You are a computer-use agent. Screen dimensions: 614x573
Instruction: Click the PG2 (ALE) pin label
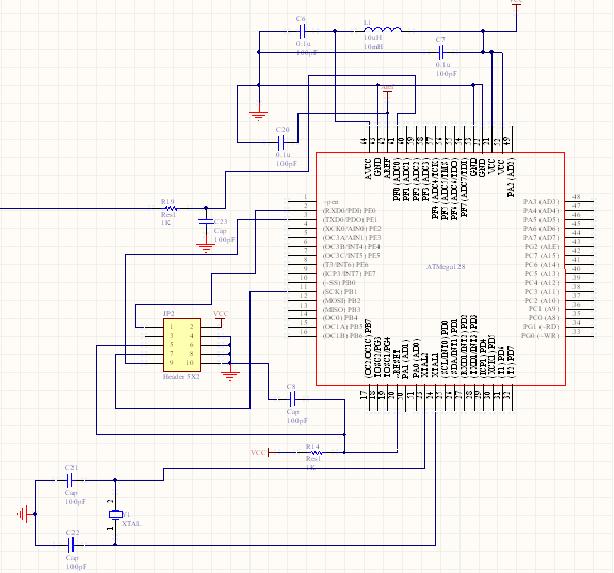(x=542, y=247)
